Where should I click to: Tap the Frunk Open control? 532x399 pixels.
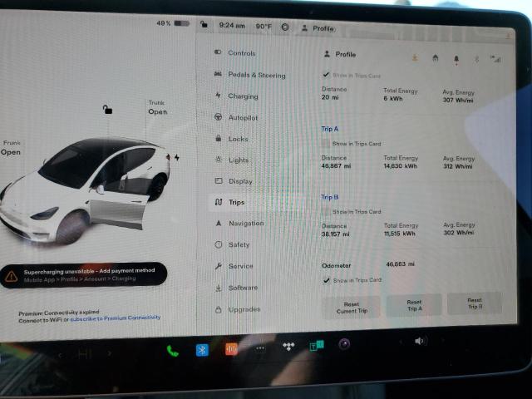click(11, 148)
